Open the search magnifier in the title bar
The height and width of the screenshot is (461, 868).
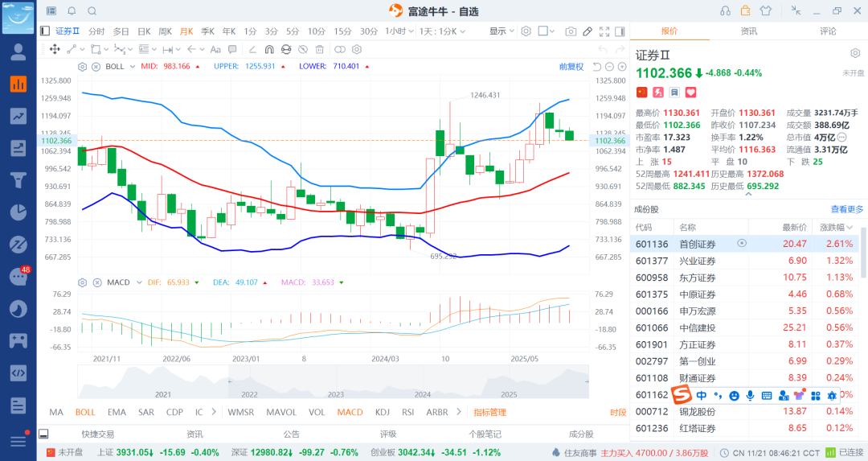point(92,11)
